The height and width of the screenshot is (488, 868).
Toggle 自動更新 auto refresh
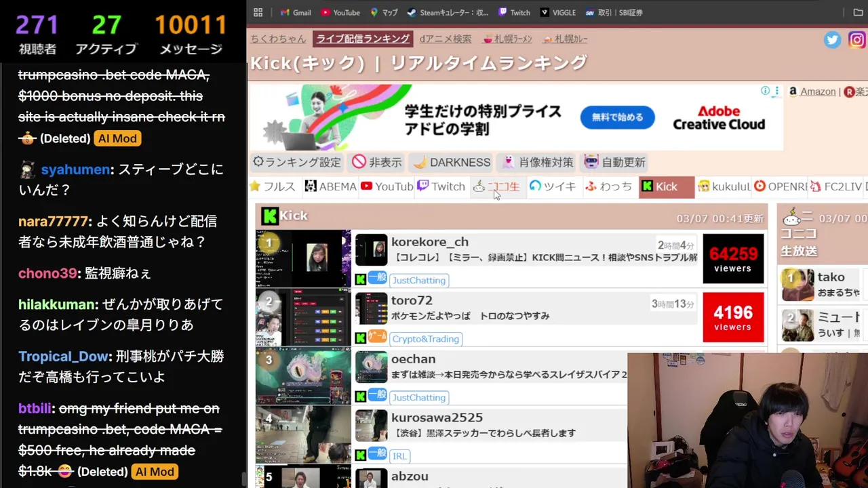[616, 162]
